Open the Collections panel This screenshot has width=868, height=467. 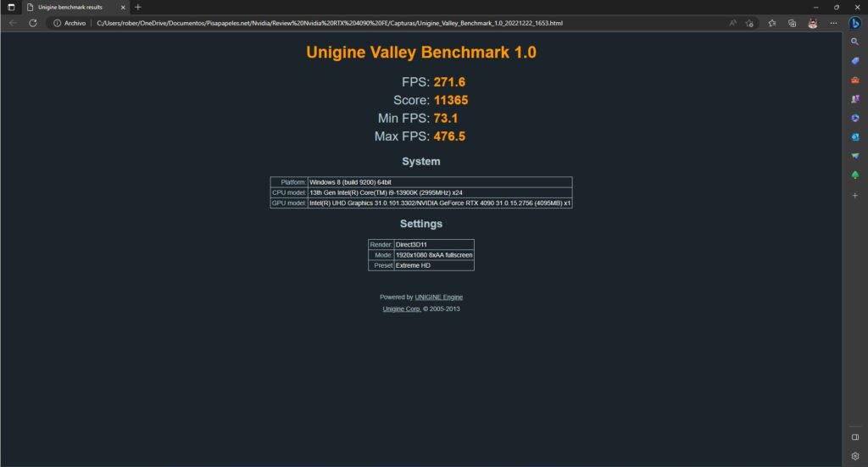[x=792, y=23]
